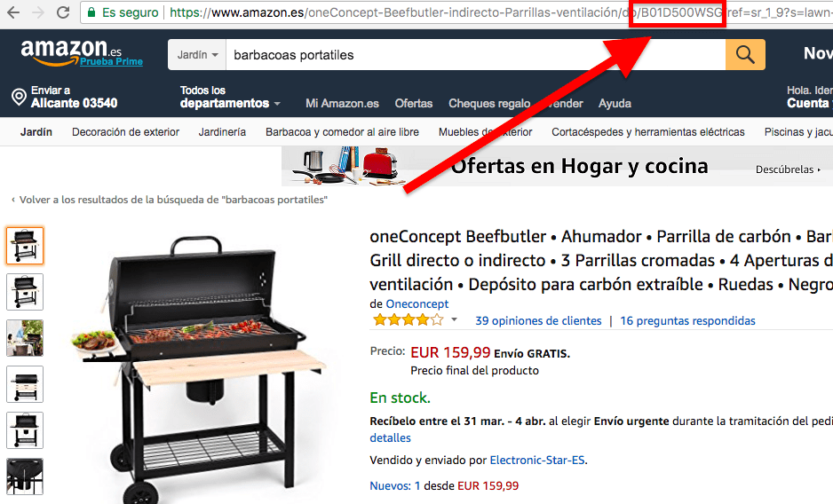Click the green secure padlock icon

(91, 12)
